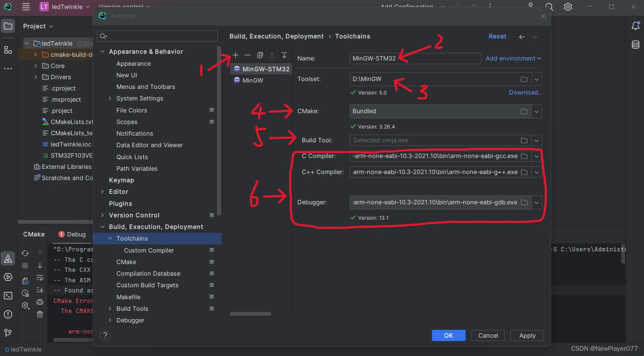Select MinGW toolchain in list
This screenshot has width=644, height=356.
253,80
